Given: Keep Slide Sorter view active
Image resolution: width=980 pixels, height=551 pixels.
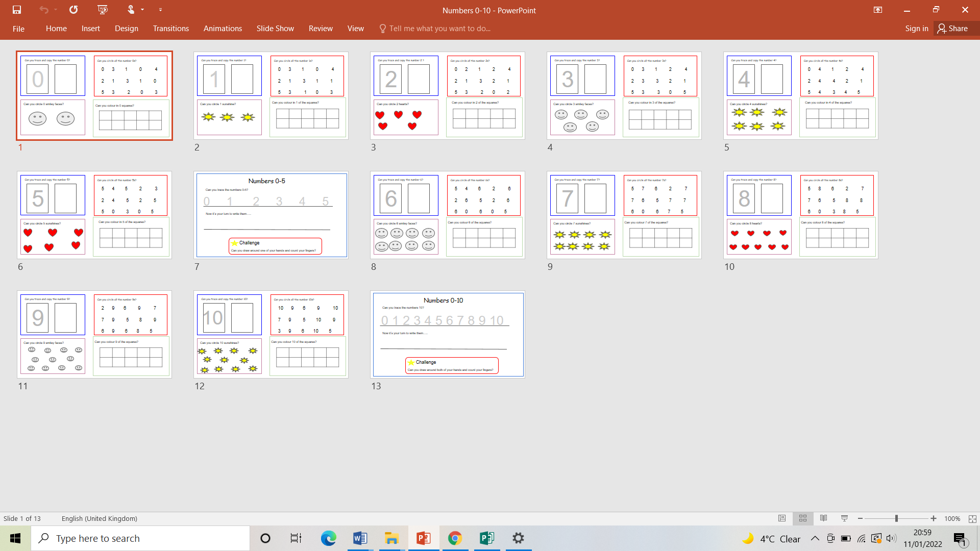Looking at the screenshot, I should coord(802,518).
